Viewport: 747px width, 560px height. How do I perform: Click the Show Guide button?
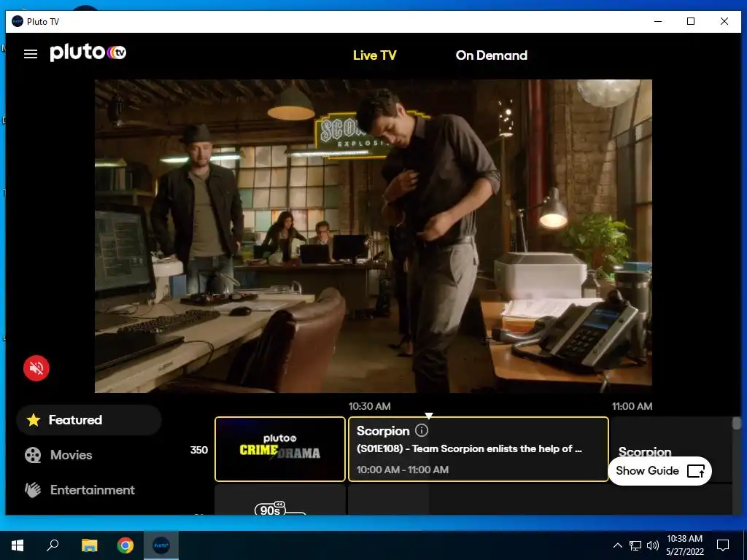[x=659, y=471]
